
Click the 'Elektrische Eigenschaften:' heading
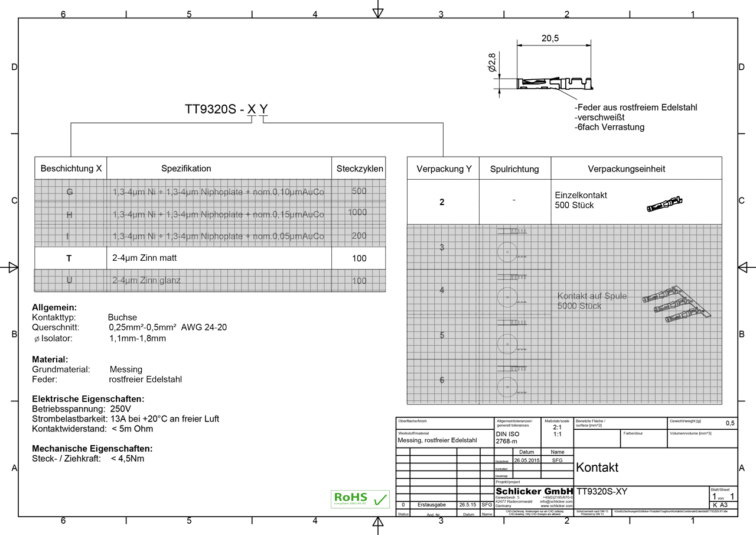[x=88, y=399]
